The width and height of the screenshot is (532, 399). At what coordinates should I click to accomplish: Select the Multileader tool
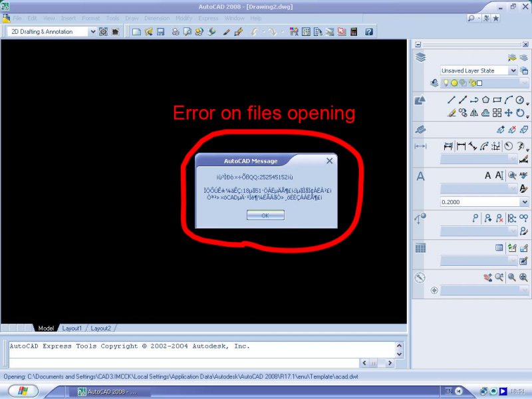point(475,218)
